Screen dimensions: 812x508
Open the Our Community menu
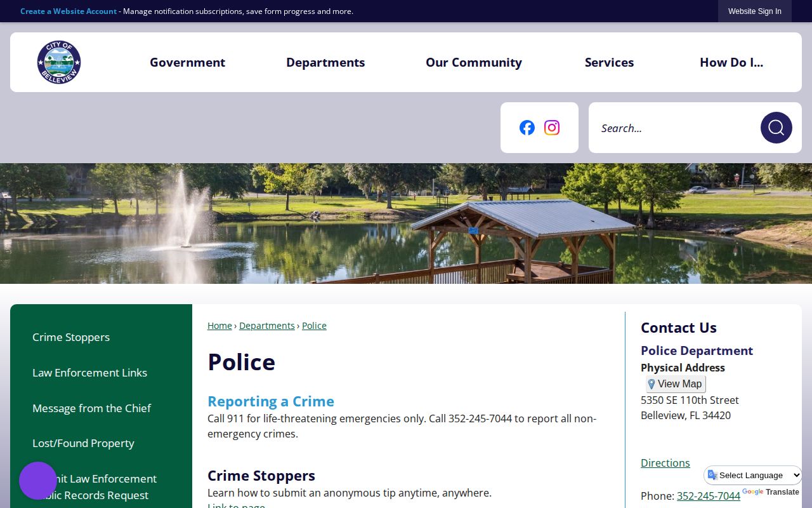[x=474, y=62]
